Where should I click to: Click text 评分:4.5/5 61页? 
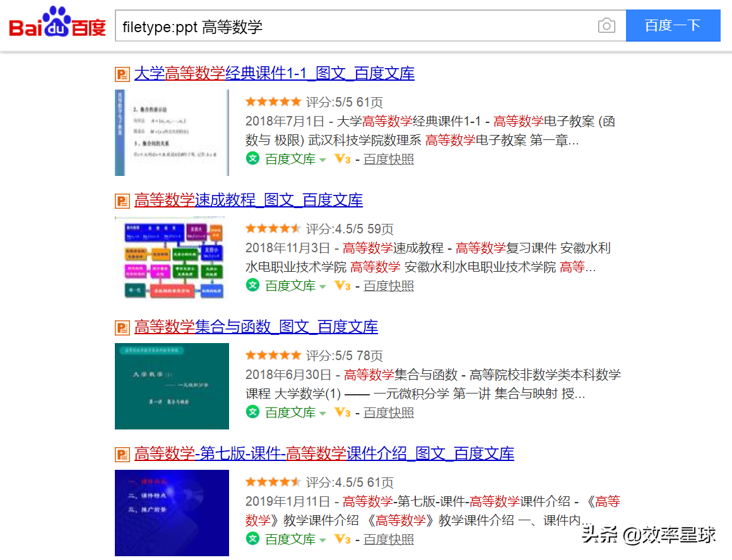click(x=350, y=482)
